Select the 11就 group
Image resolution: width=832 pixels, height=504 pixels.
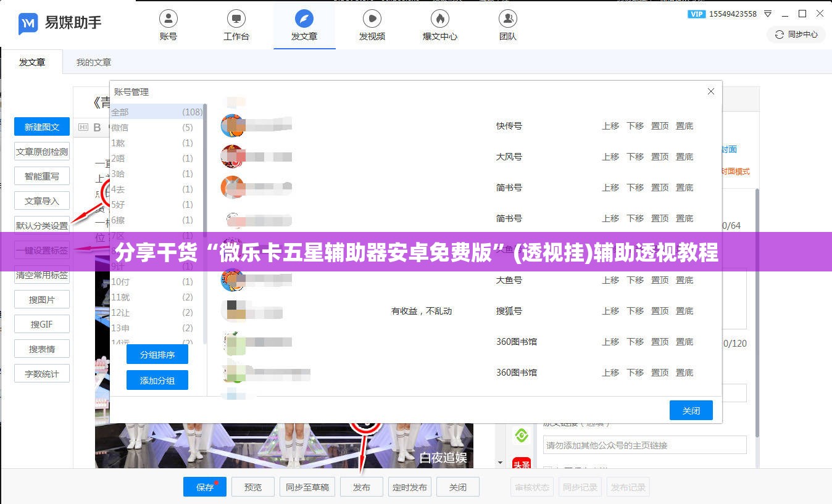click(x=157, y=297)
